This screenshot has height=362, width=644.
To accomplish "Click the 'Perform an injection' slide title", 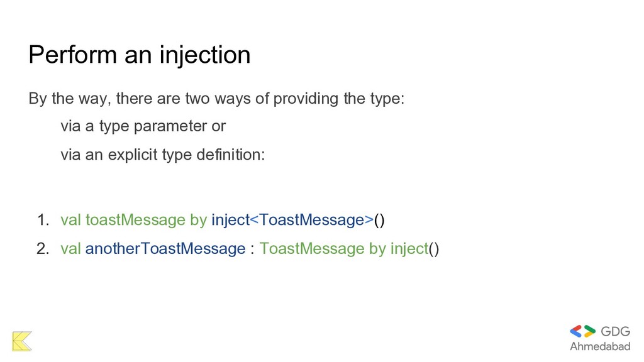I will tap(140, 55).
